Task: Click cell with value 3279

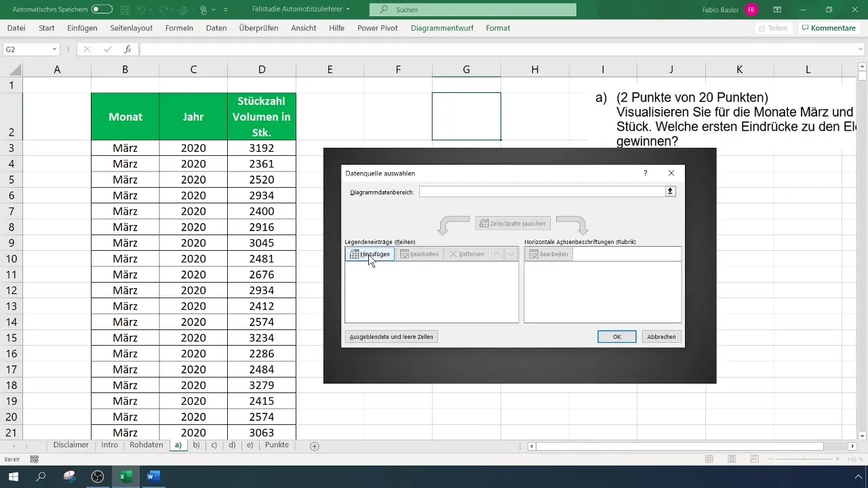Action: [x=262, y=385]
